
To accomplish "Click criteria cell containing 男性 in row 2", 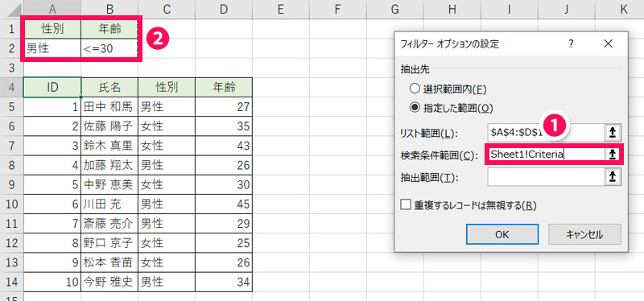I will tap(52, 48).
